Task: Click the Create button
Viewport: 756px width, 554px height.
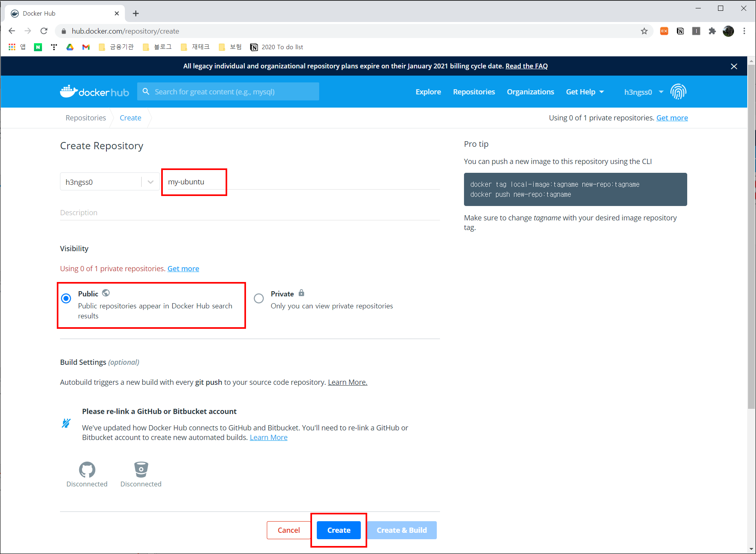Action: (x=339, y=530)
